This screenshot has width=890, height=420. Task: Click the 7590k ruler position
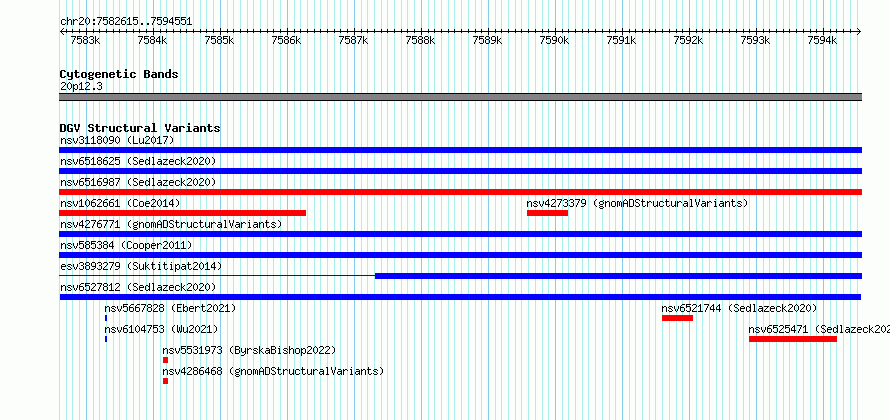pos(555,40)
